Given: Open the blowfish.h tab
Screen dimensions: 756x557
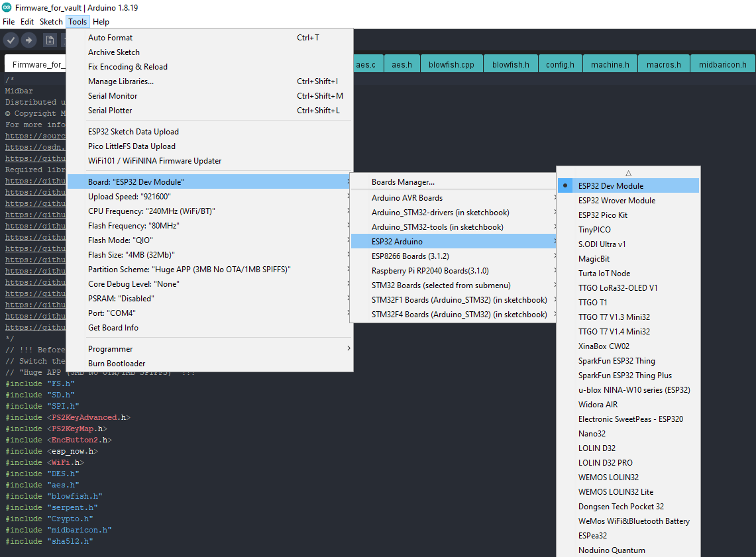Looking at the screenshot, I should click(511, 64).
